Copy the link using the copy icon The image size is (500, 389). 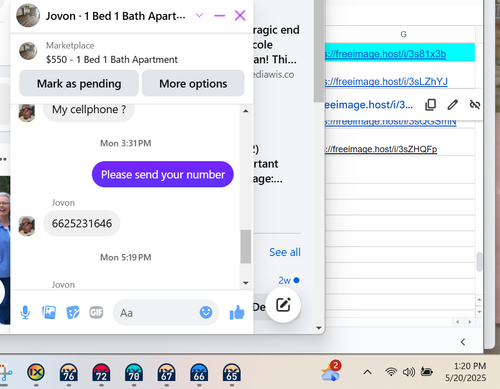[430, 105]
